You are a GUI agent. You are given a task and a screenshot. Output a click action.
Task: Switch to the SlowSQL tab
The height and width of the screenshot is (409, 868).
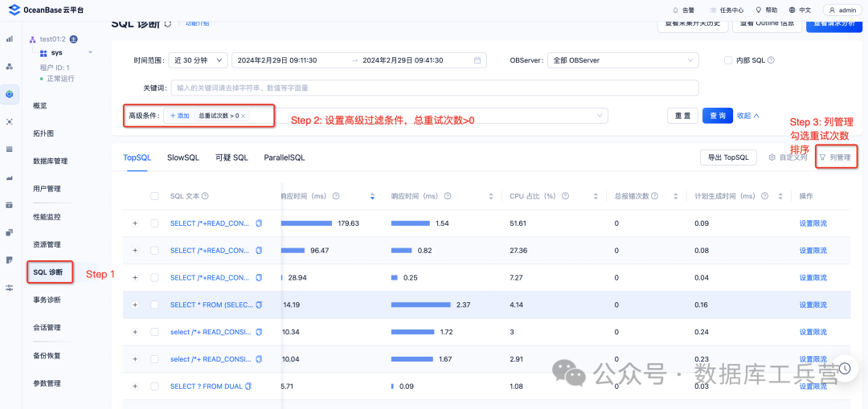[182, 157]
